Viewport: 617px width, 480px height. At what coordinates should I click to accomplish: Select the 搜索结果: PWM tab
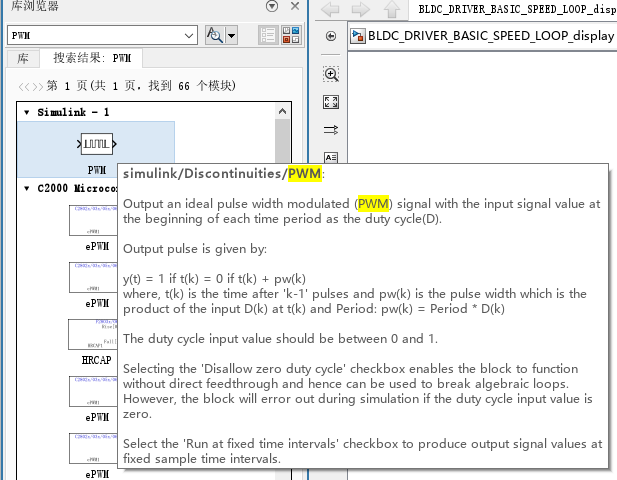(92, 58)
